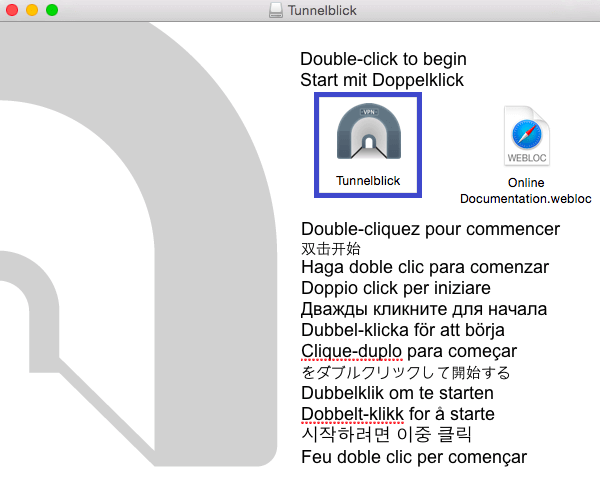The height and width of the screenshot is (480, 600).
Task: Click the text Dubbelklik om te starten
Action: point(397,393)
